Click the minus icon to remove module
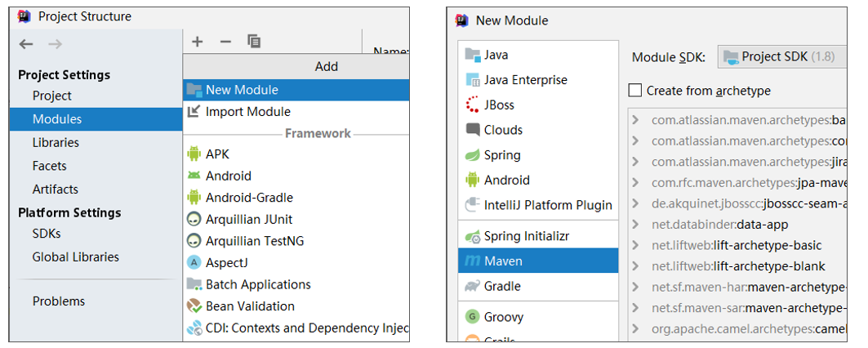Image resolution: width=868 pixels, height=348 pixels. (x=225, y=41)
